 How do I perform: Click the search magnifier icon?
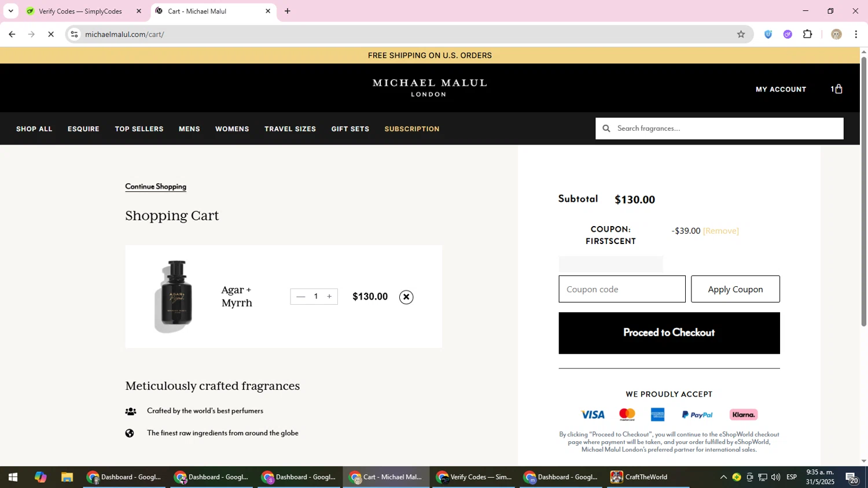point(606,128)
